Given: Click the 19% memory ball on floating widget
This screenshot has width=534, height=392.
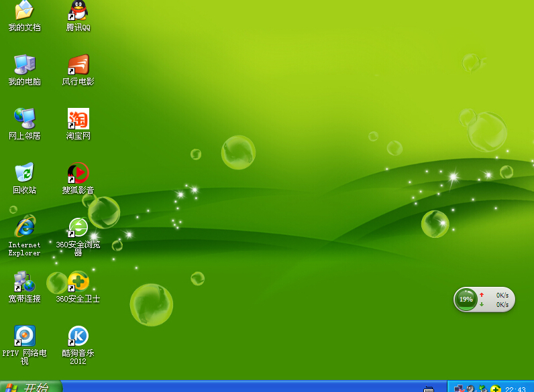Looking at the screenshot, I should tap(466, 300).
